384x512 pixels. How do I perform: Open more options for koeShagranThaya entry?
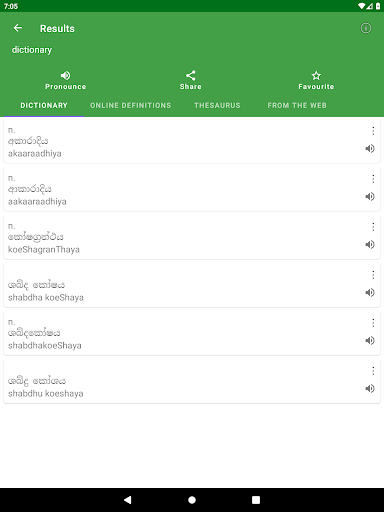point(373,227)
